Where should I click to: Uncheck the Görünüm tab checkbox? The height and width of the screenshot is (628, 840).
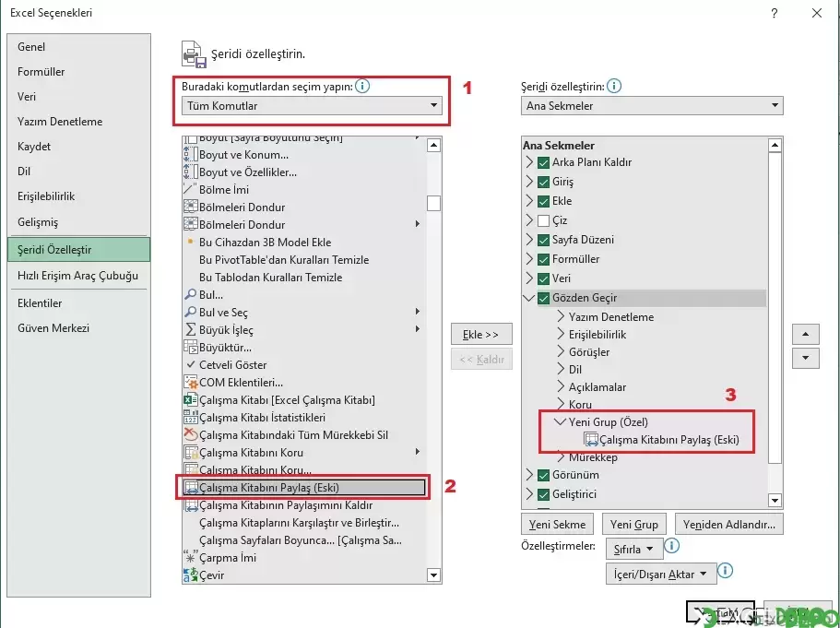543,475
